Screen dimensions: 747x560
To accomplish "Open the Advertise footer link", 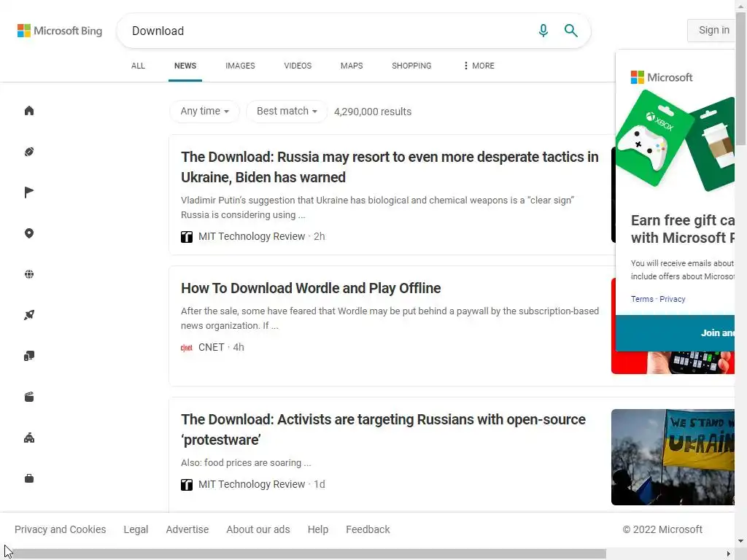I will click(187, 529).
